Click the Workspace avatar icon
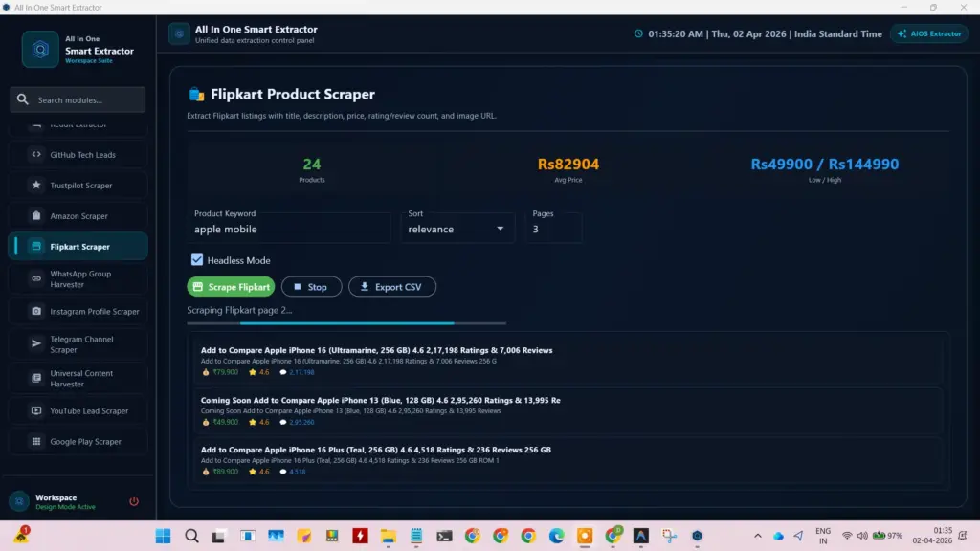Viewport: 980px width, 551px height. pyautogui.click(x=19, y=501)
